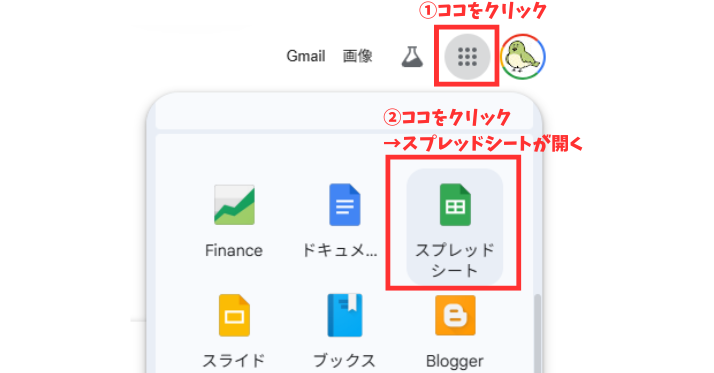This screenshot has width=714, height=373.
Task: Open the Search Labs flask icon
Action: 412,56
